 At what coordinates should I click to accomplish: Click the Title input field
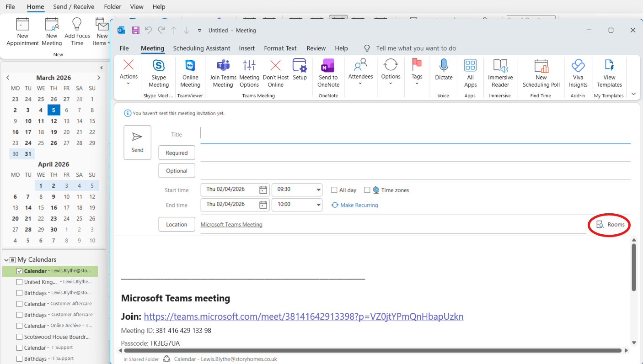point(415,134)
